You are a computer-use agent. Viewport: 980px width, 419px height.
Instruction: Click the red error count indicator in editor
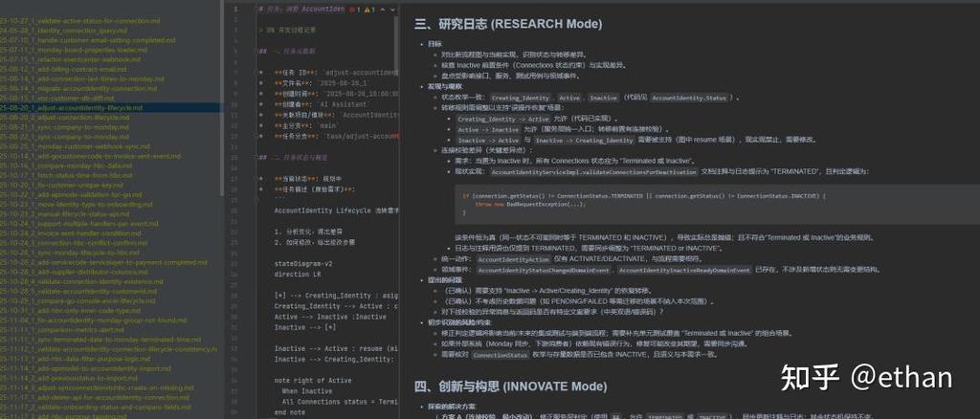tap(355, 10)
